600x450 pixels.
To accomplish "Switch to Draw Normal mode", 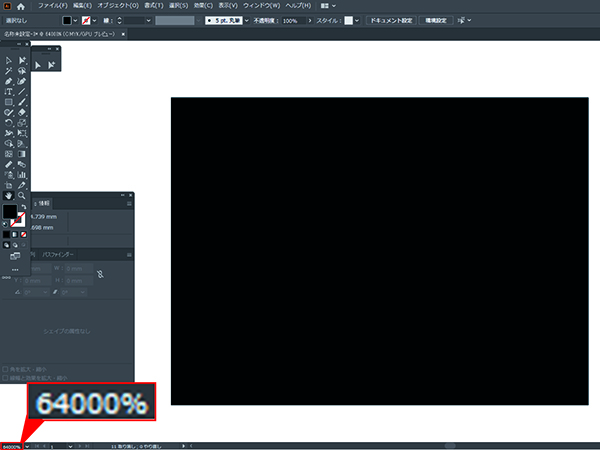I will coord(7,245).
